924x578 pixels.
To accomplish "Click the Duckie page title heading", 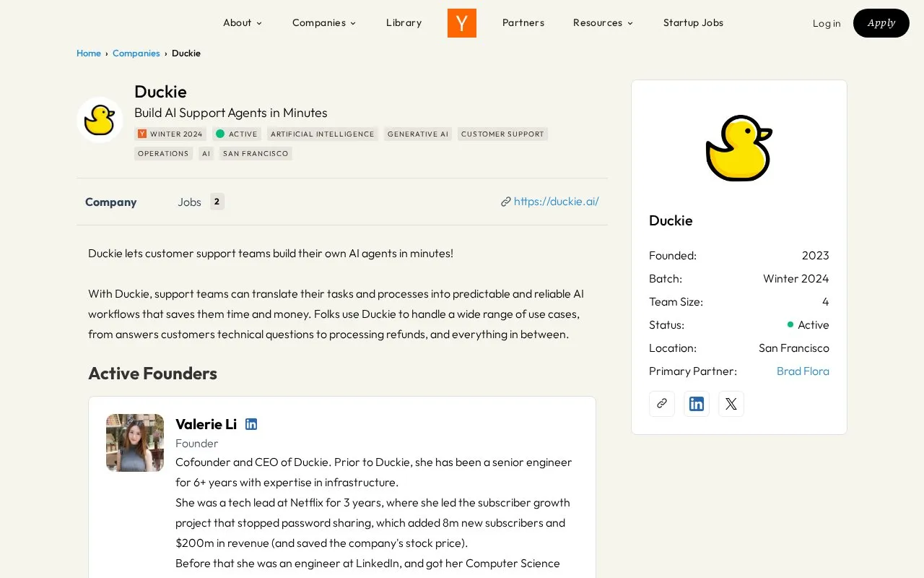I will tap(160, 92).
